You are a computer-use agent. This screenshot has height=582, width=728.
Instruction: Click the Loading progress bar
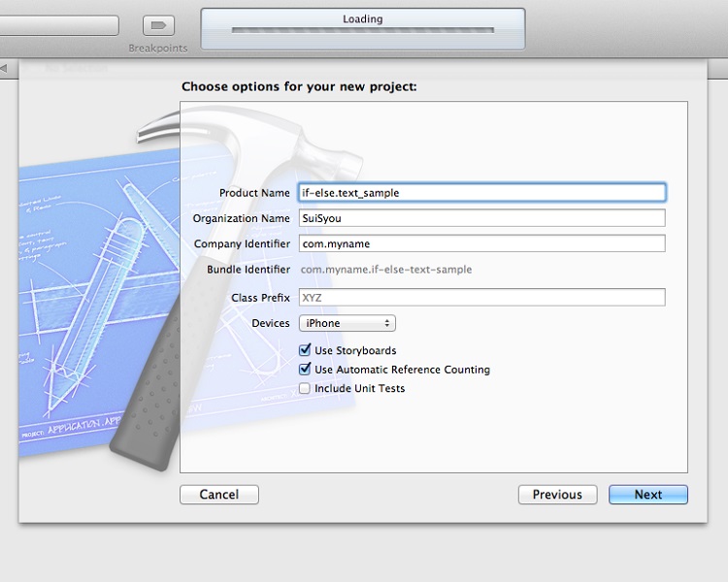pos(363,30)
